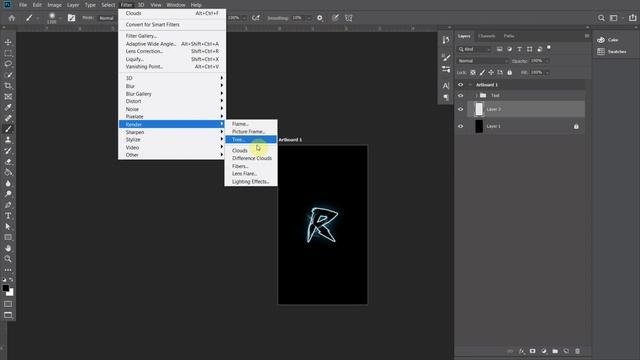Screen dimensions: 640x360
Task: Select the Lasso tool
Action: 8,64
